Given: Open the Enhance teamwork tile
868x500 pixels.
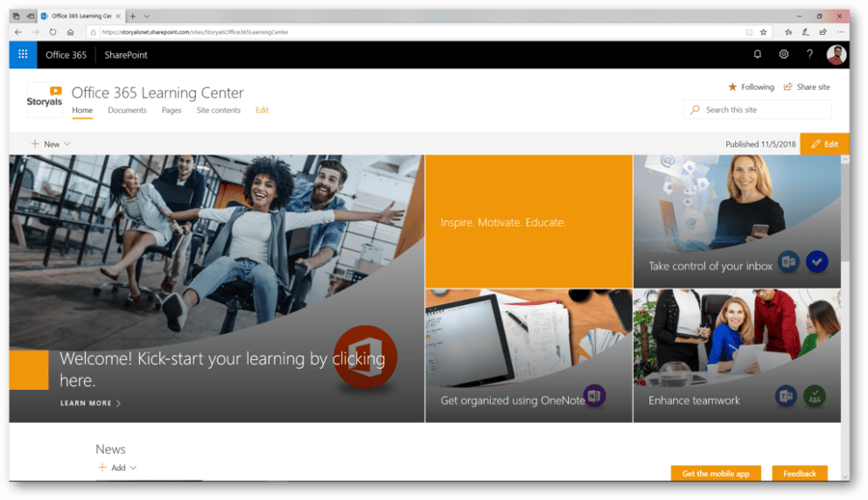Looking at the screenshot, I should 737,355.
